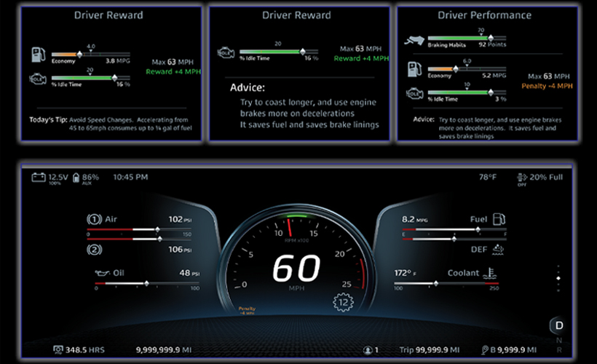Click the Braking Habits slider
The image size is (597, 364).
(x=467, y=38)
